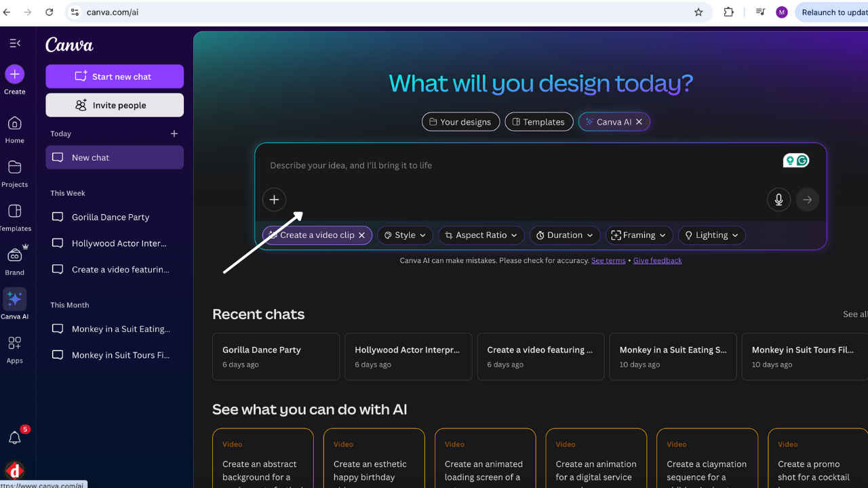Expand the Style dropdown
Screen dimensions: 868x488
point(406,235)
